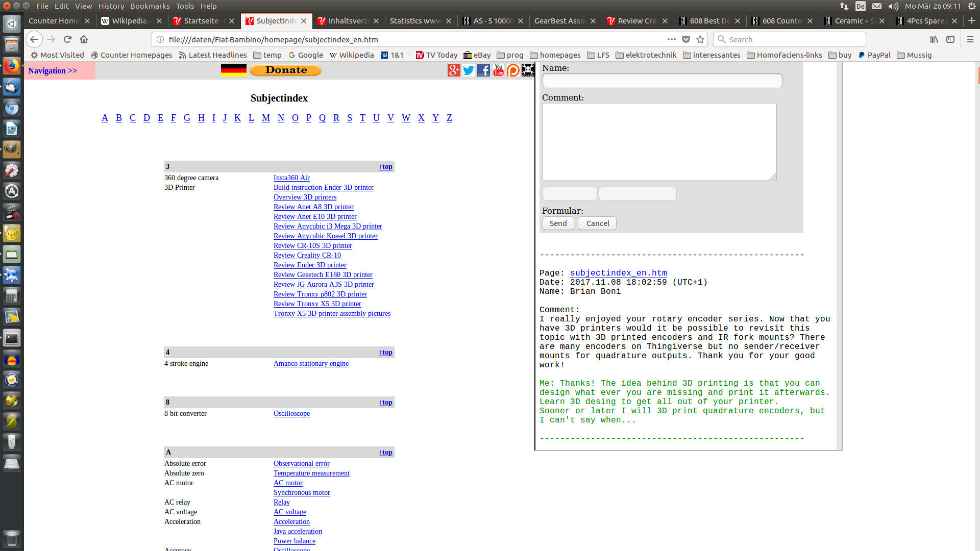
Task: Click the Patreon icon
Action: pos(513,70)
